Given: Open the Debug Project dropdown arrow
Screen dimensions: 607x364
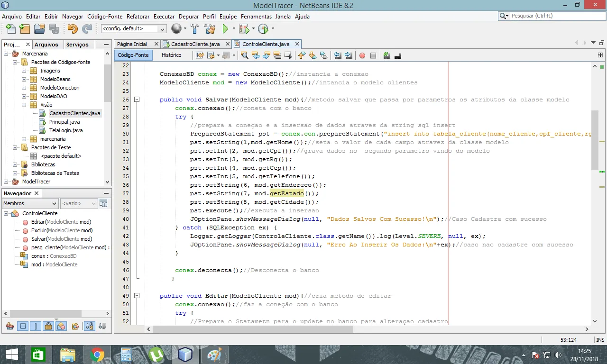Looking at the screenshot, I should [x=253, y=29].
